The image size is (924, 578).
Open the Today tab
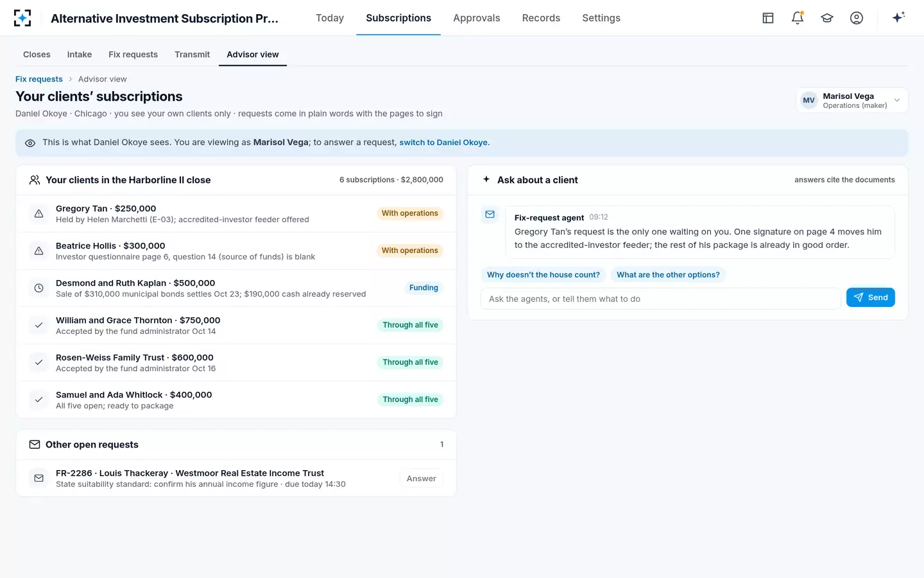pyautogui.click(x=330, y=18)
